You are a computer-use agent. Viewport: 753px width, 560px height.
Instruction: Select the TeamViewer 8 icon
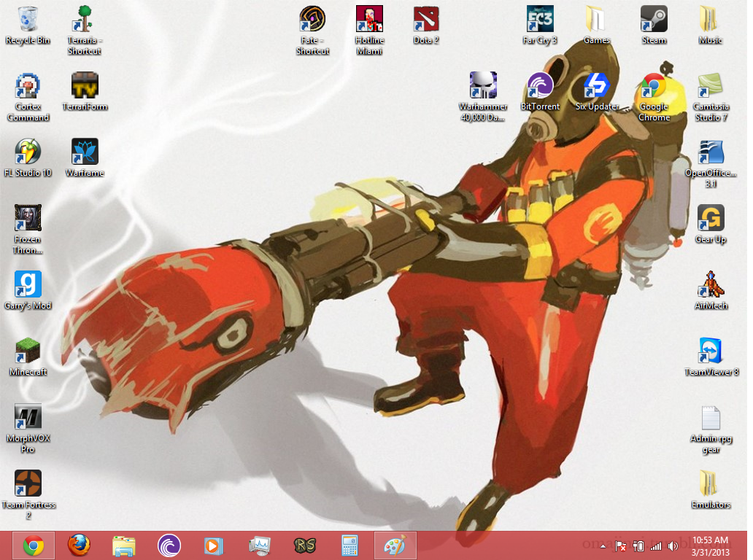[x=711, y=357]
